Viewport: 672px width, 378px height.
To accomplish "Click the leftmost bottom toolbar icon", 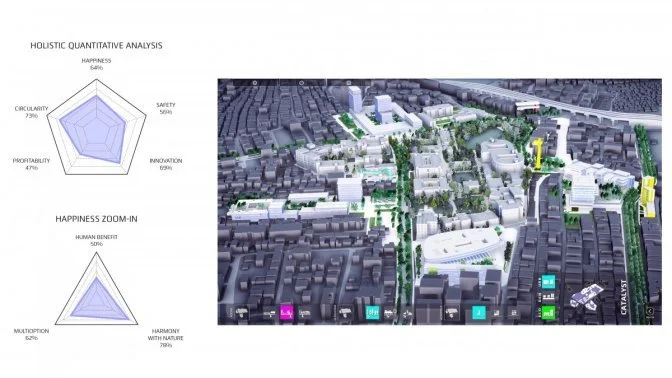I will click(242, 313).
